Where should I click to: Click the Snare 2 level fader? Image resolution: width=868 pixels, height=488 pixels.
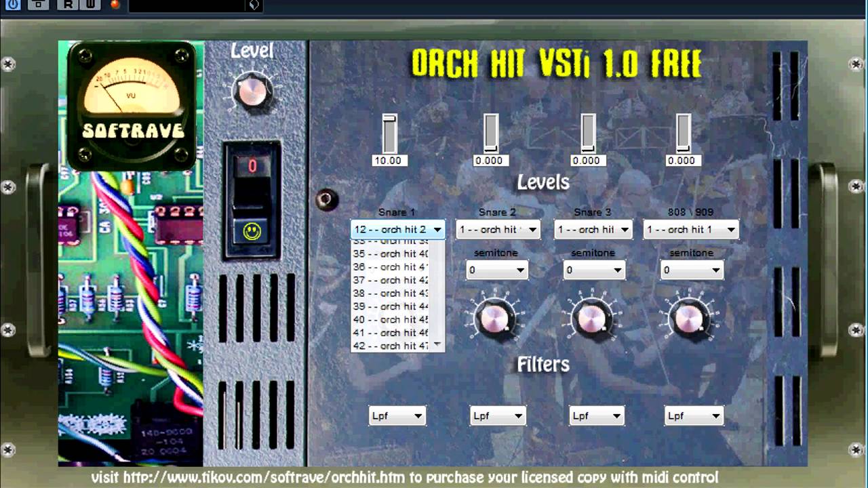[x=490, y=134]
